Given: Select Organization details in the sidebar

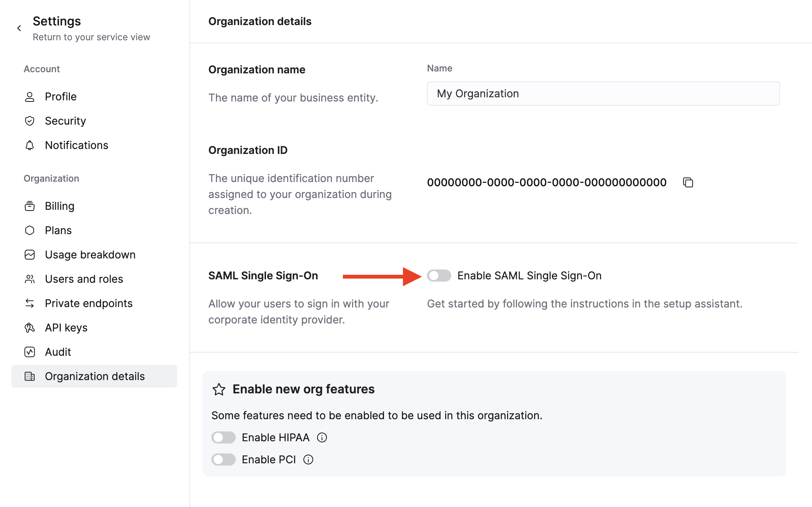Looking at the screenshot, I should point(95,376).
